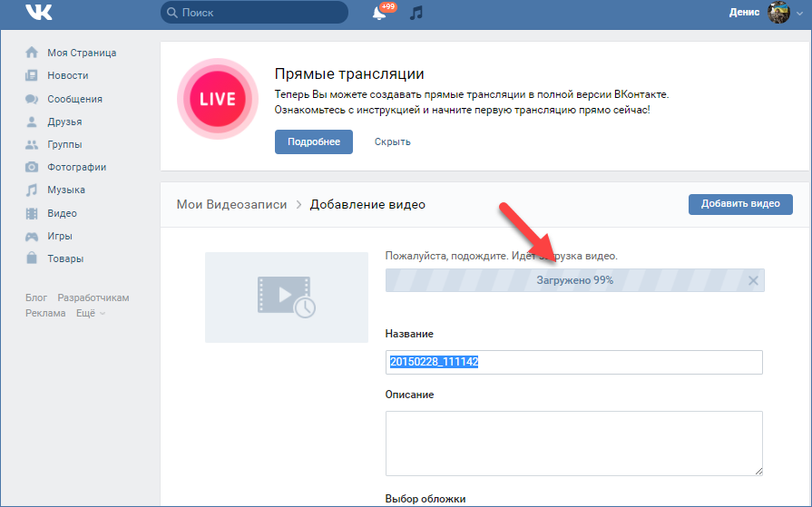Click in the Описание text area
The width and height of the screenshot is (812, 507).
pyautogui.click(x=573, y=443)
